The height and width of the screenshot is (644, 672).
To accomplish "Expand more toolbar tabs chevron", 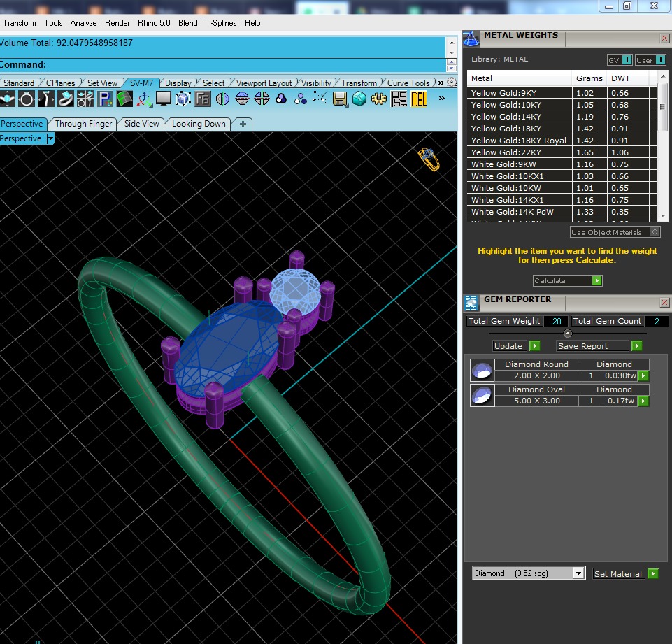I will click(x=441, y=83).
